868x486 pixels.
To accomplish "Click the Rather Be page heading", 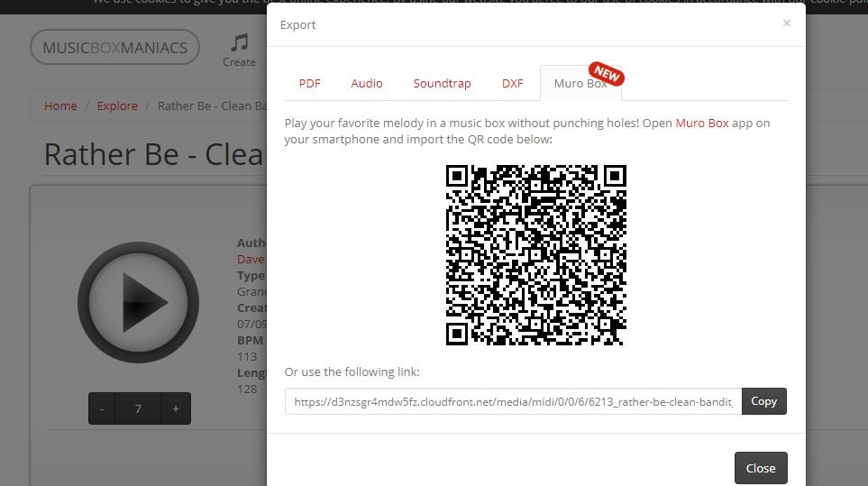I will coord(155,154).
